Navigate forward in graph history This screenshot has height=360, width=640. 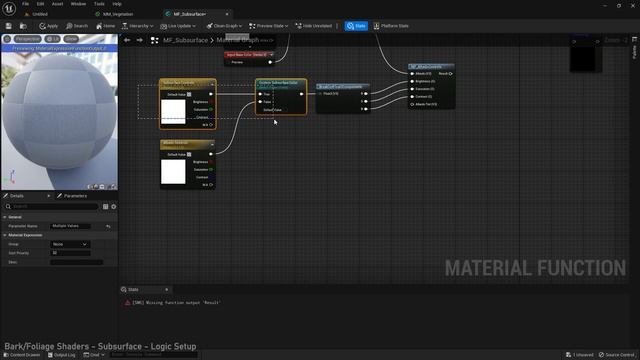[140, 40]
